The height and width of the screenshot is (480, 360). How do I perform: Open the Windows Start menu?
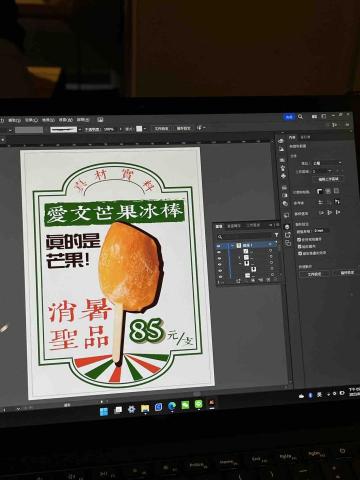104,411
